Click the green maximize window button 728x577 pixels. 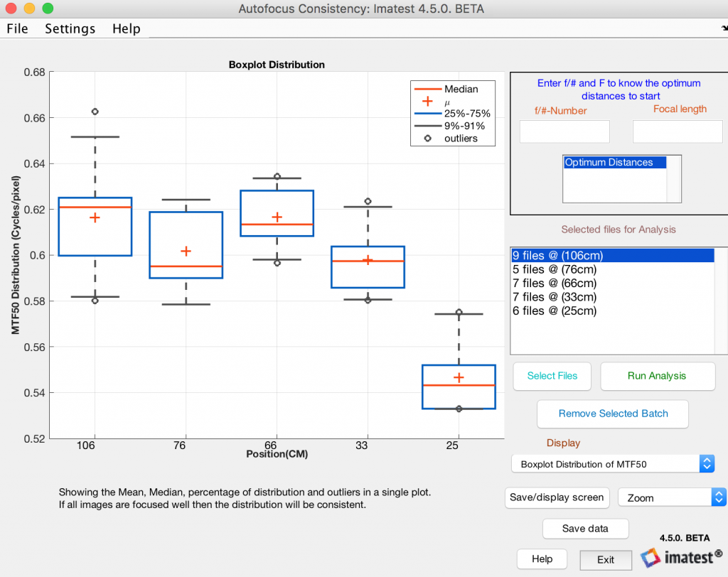[x=48, y=9]
